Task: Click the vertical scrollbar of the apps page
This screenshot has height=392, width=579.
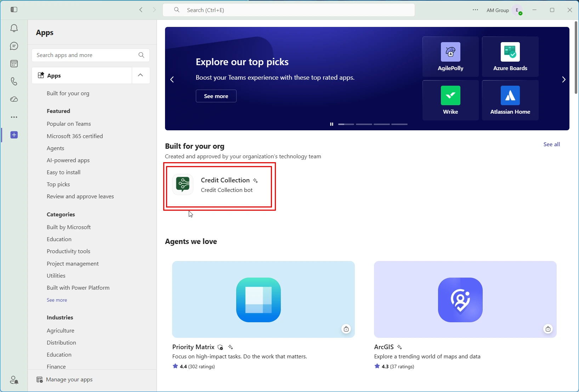Action: tap(576, 58)
